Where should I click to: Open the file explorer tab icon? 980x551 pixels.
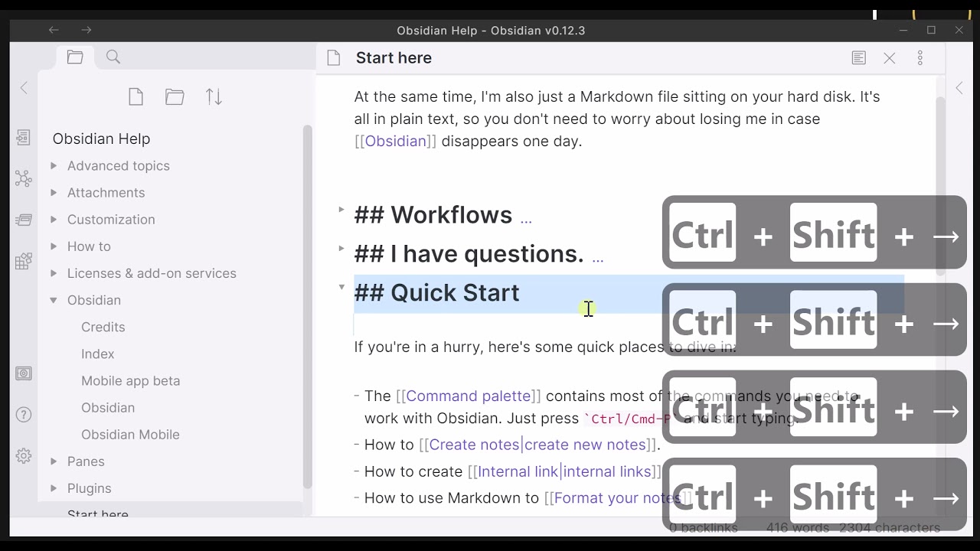[x=75, y=57]
